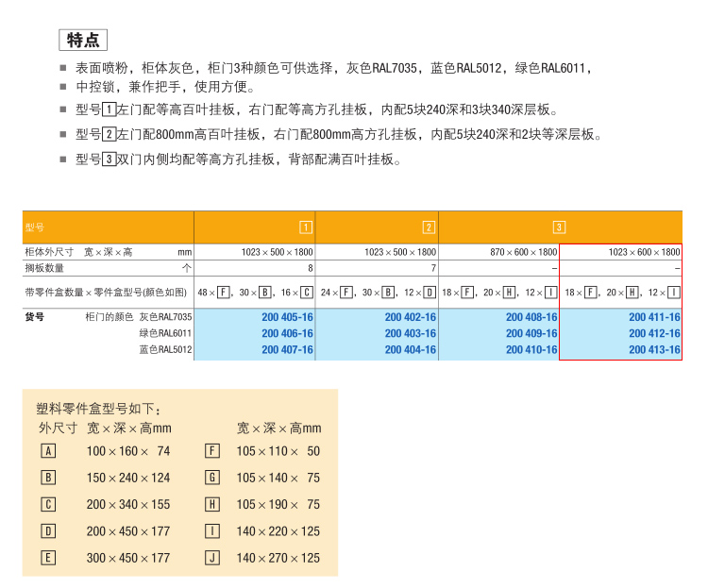Image resolution: width=708 pixels, height=588 pixels.
Task: Click the dimension 140 × 220 × 125
Action: click(278, 531)
